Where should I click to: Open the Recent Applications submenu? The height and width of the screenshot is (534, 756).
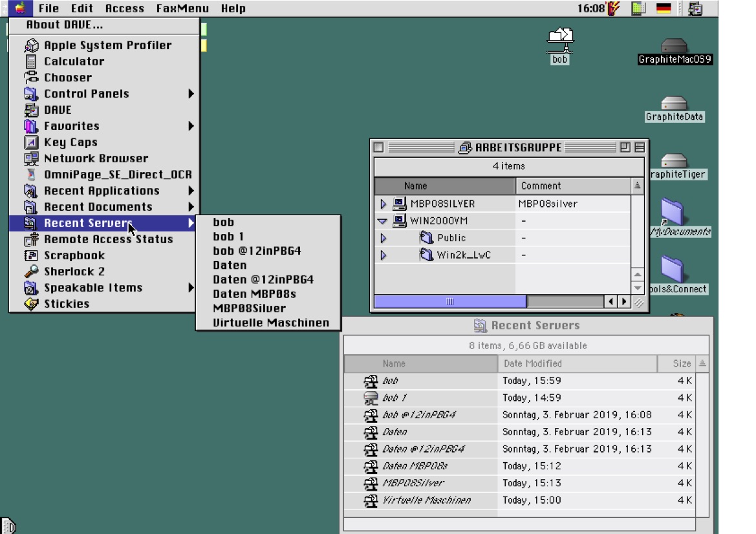point(103,191)
